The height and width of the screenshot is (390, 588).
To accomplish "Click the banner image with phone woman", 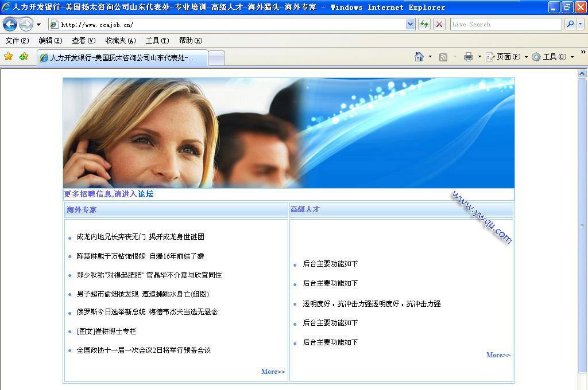I will (288, 132).
